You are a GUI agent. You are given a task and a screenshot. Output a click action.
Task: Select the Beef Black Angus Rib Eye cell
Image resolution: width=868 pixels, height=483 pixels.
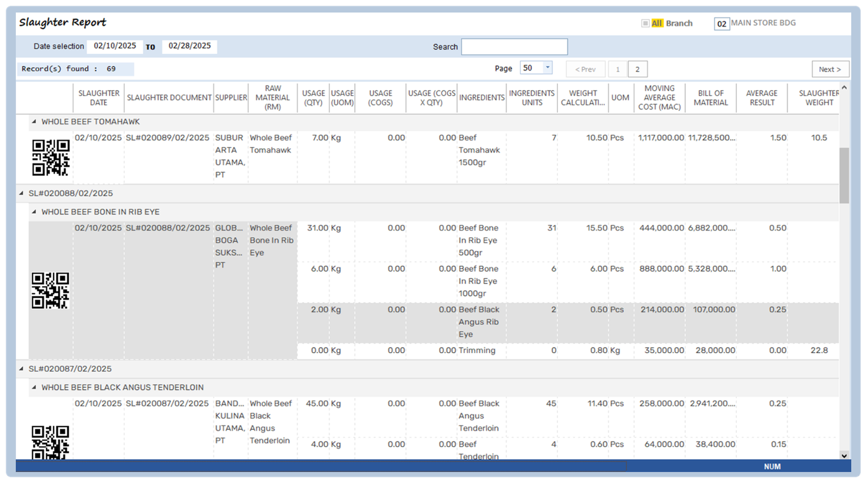coord(482,322)
